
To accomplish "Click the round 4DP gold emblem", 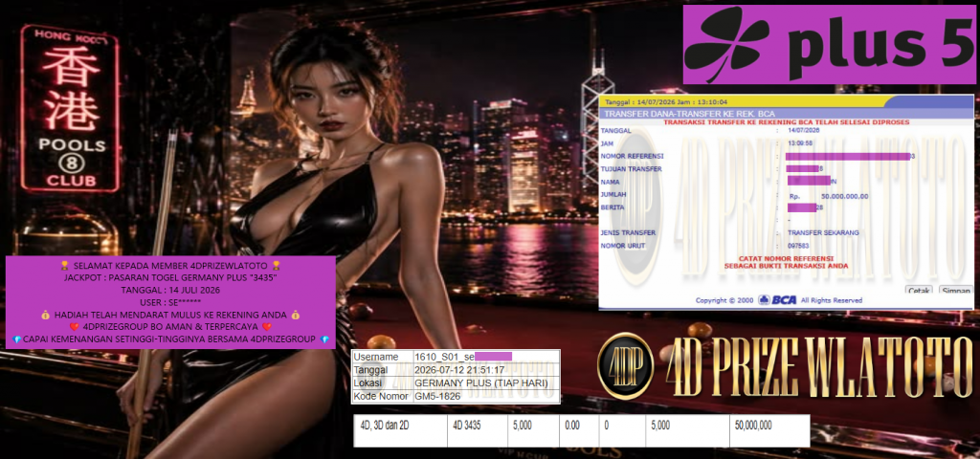I will pos(626,366).
